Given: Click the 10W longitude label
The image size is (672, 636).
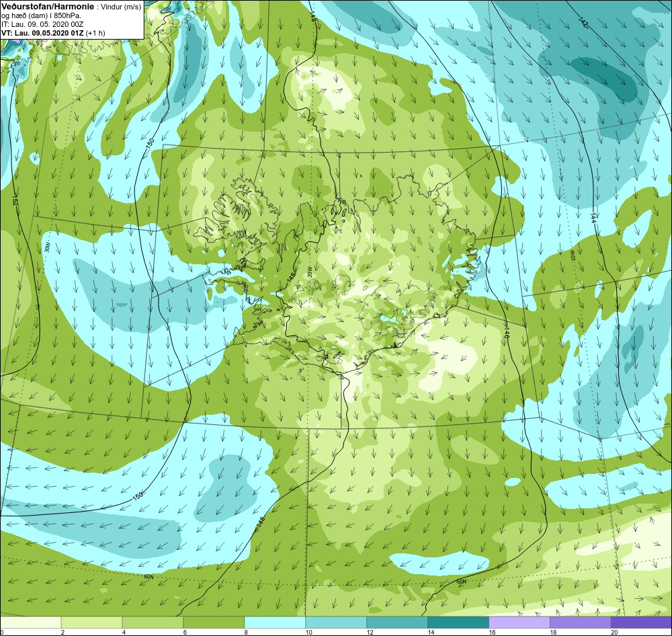Looking at the screenshot, I should tap(571, 254).
